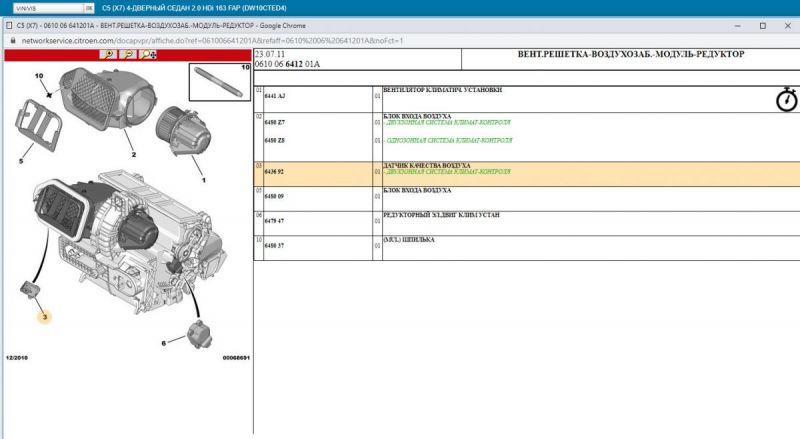Select highlighted part number 6436 92
The width and height of the screenshot is (800, 439).
click(276, 172)
